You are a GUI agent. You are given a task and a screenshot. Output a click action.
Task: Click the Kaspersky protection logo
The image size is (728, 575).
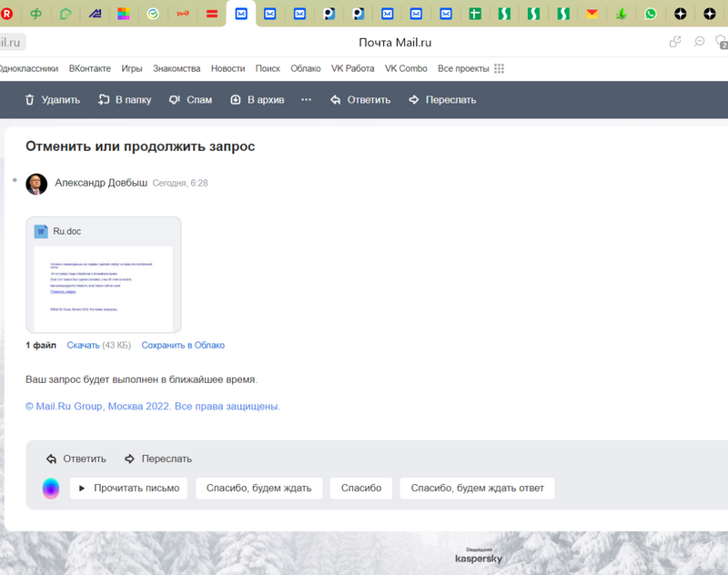pos(479,556)
